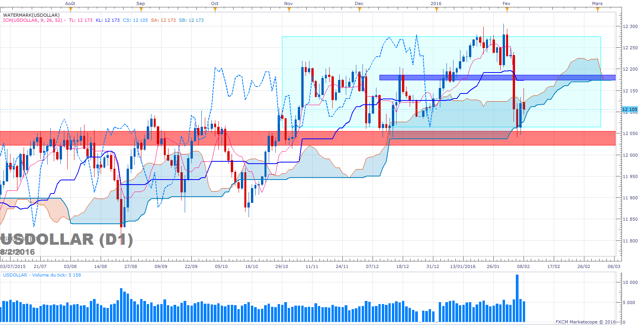Select the 10 000 volume axis label

pyautogui.click(x=630, y=282)
